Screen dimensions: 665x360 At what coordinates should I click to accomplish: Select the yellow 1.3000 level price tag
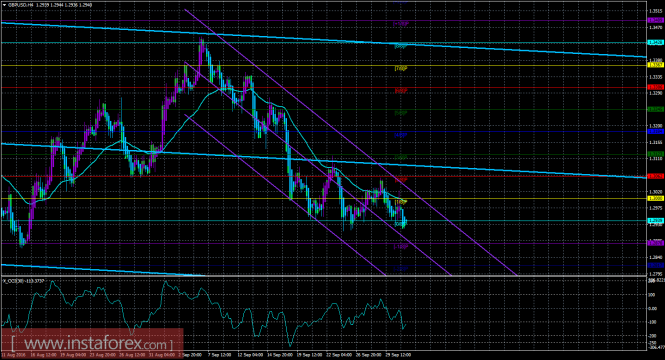point(655,198)
